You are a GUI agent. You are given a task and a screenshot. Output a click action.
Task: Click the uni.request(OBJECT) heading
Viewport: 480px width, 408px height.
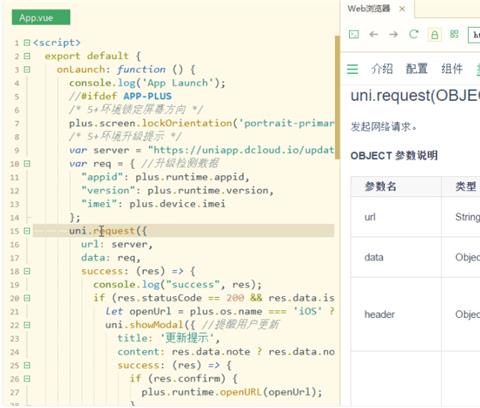pos(415,96)
